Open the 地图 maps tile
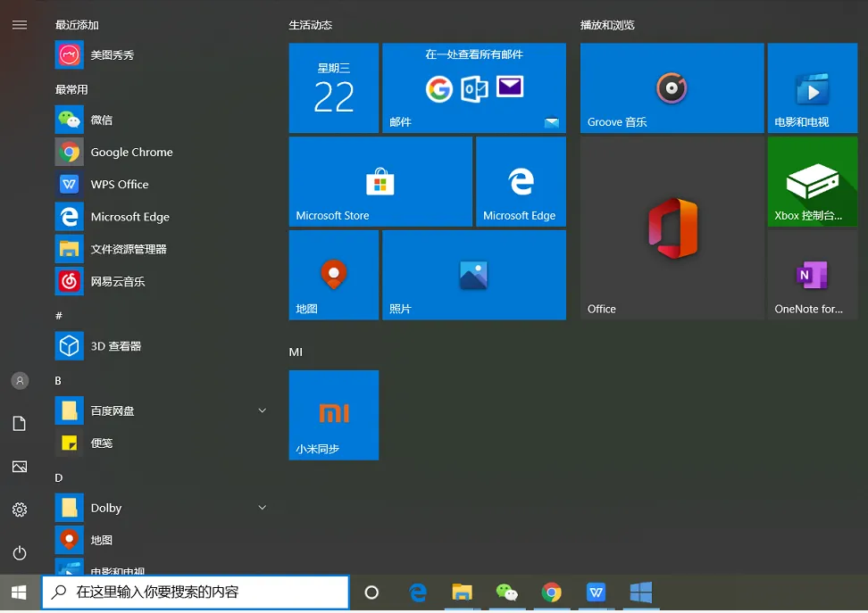The width and height of the screenshot is (868, 613). (334, 275)
